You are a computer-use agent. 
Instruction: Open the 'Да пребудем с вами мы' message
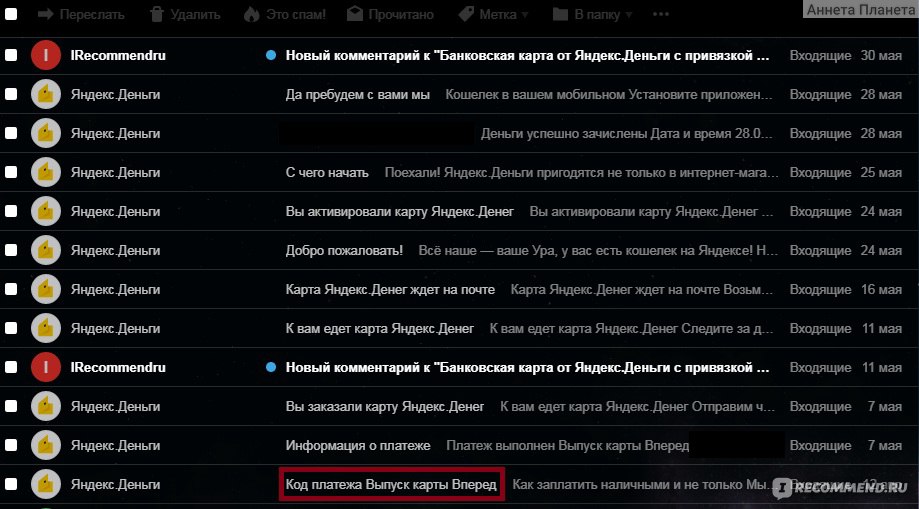pyautogui.click(x=358, y=94)
